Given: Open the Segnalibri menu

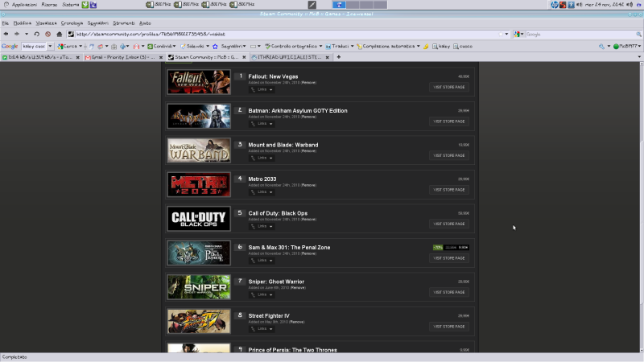Looking at the screenshot, I should [x=97, y=23].
